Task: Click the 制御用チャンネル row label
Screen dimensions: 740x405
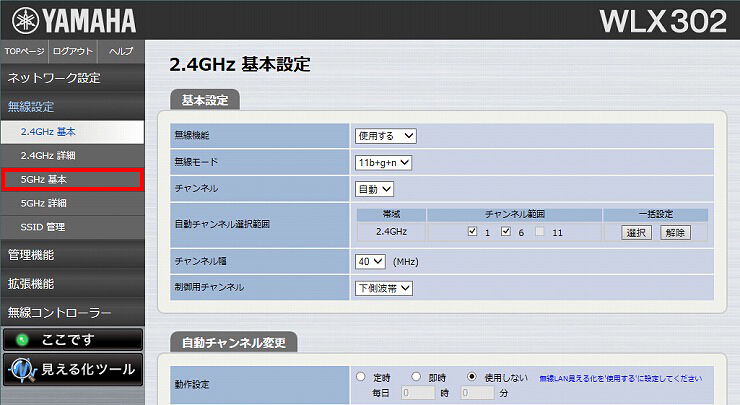Action: click(209, 287)
